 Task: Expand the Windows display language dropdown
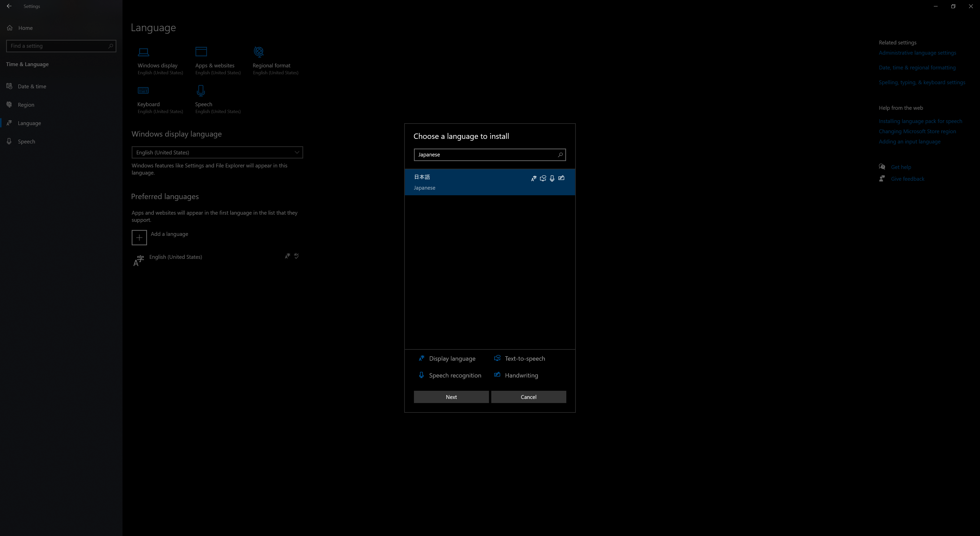point(217,153)
